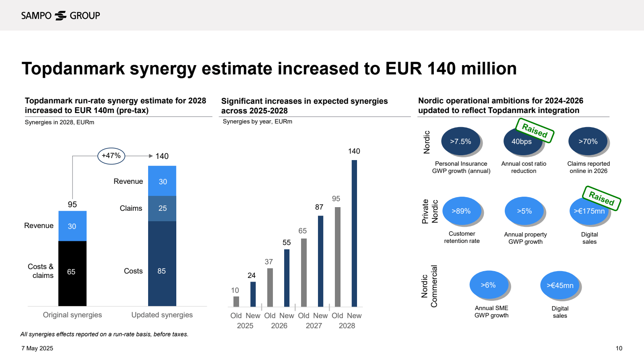Viewport: 644px width, 362px height.
Task: Click the >€175mn digital sales circle
Action: [589, 211]
